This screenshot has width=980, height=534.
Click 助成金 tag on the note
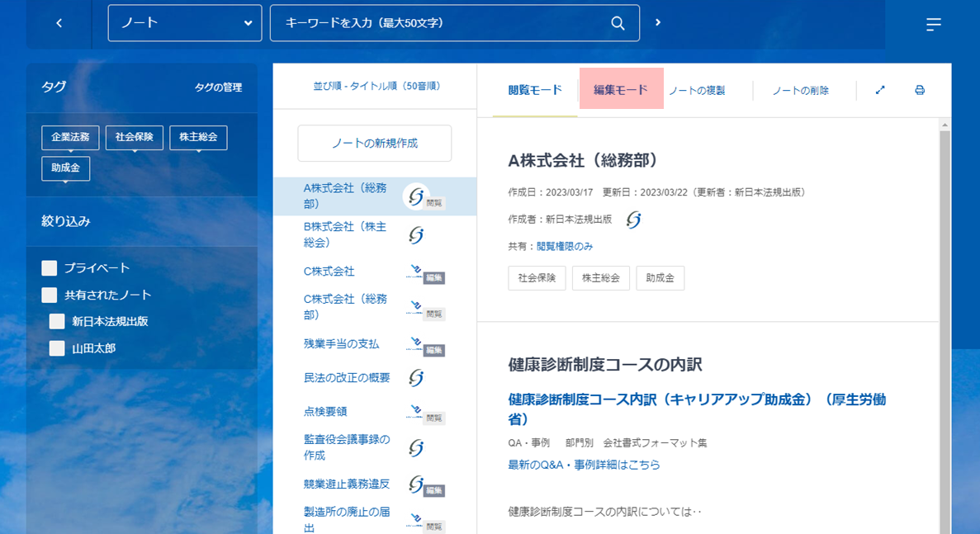[x=660, y=278]
